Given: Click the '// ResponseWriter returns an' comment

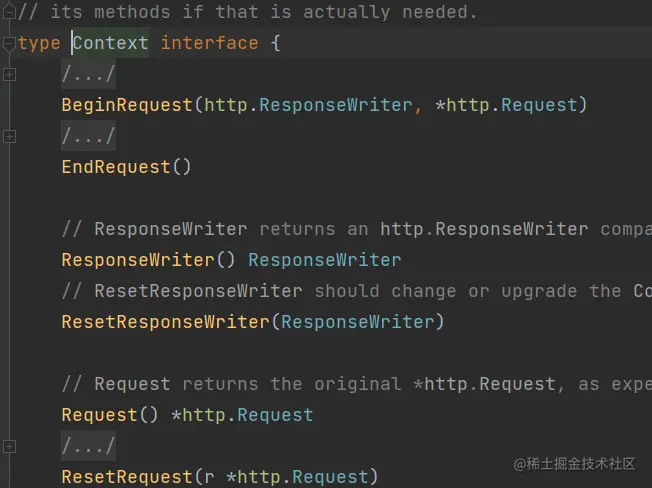Looking at the screenshot, I should [x=215, y=229].
